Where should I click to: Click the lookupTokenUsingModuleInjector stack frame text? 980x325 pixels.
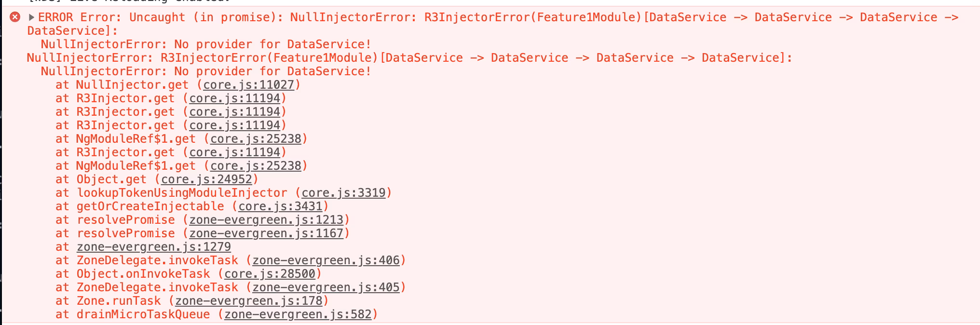click(x=182, y=193)
